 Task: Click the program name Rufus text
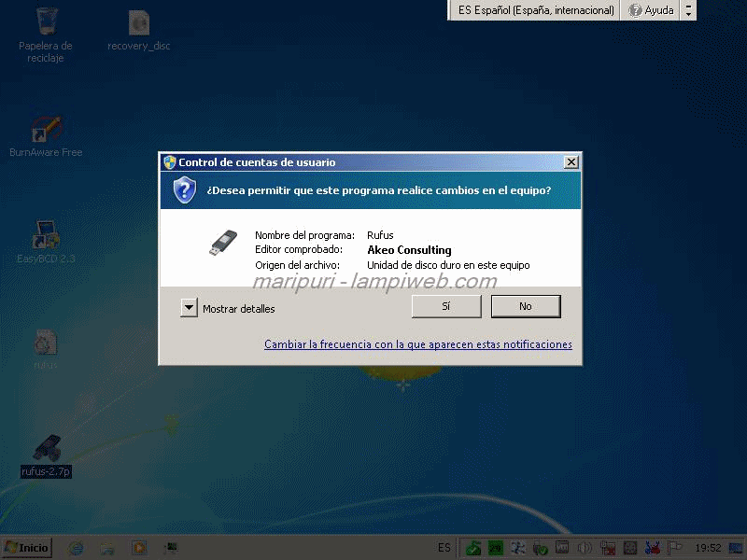pyautogui.click(x=380, y=235)
